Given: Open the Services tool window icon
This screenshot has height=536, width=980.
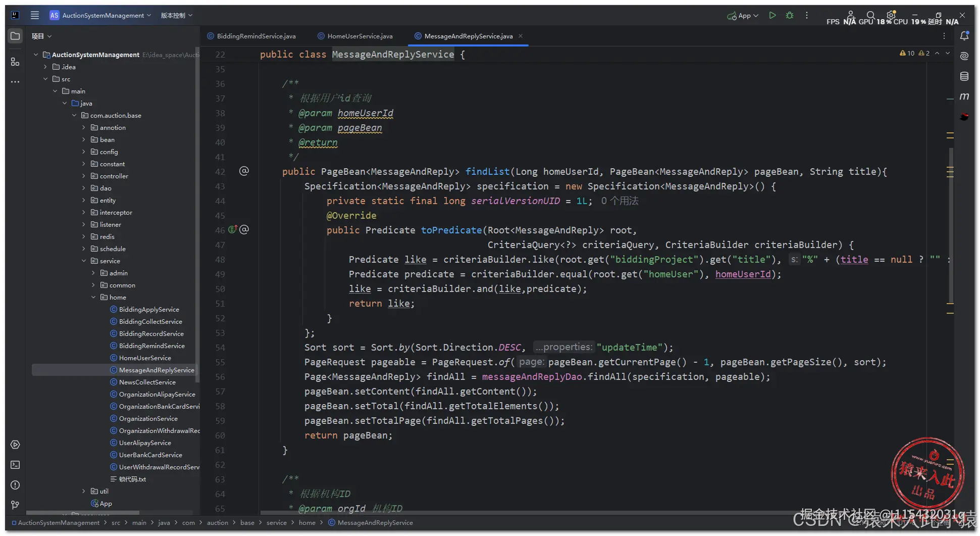Looking at the screenshot, I should (15, 445).
